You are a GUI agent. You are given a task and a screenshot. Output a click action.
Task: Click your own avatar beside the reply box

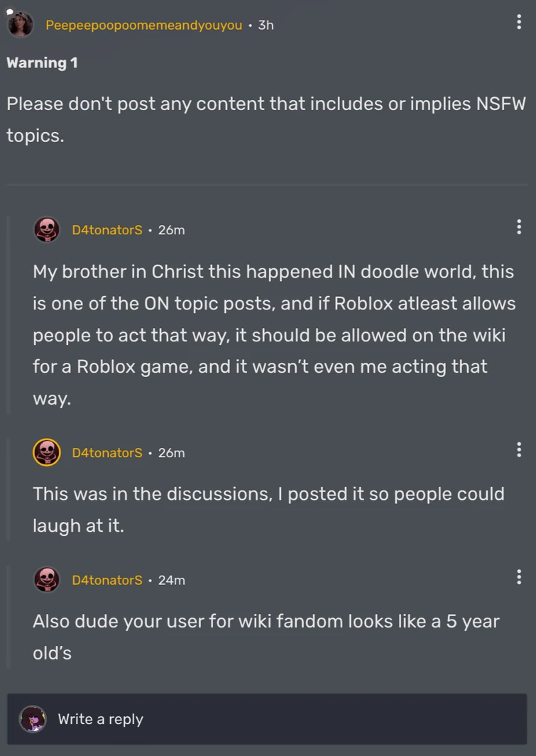click(x=33, y=719)
